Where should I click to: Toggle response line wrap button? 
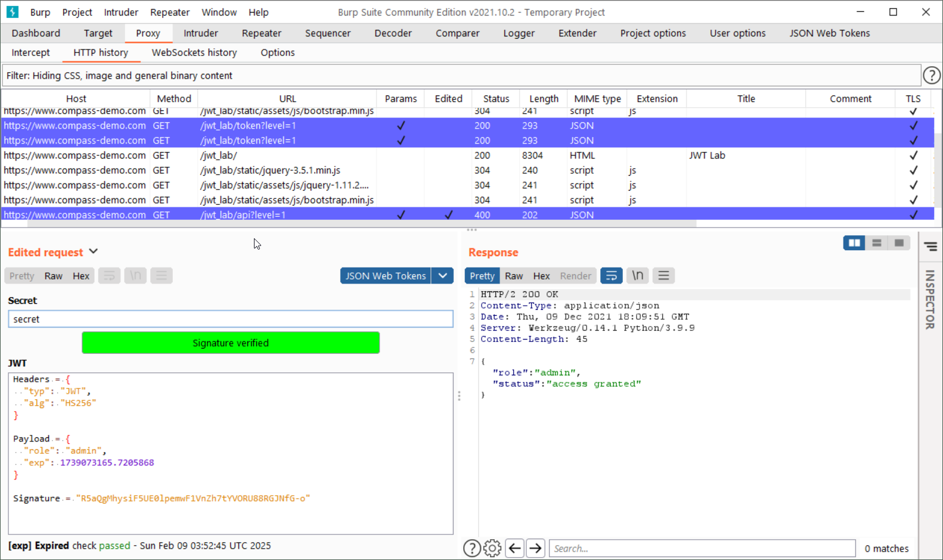611,276
